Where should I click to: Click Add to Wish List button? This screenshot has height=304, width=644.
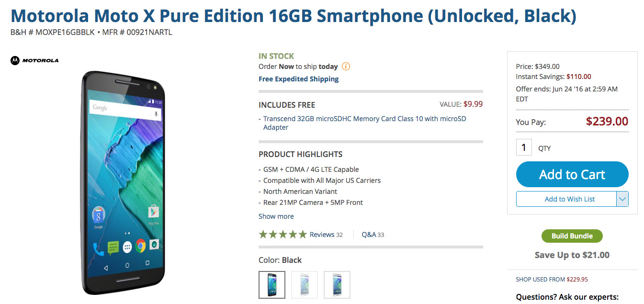point(569,199)
